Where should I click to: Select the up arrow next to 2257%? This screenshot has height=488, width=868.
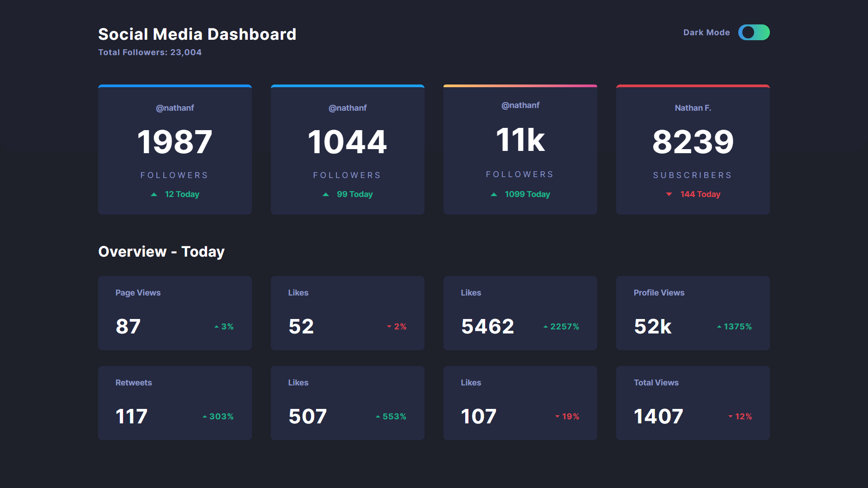click(545, 326)
